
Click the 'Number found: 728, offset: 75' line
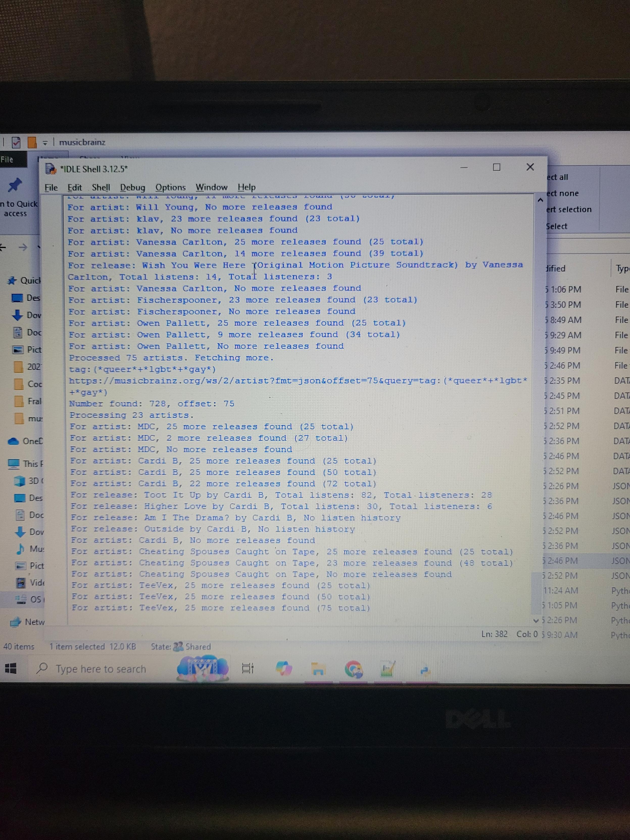pos(152,404)
